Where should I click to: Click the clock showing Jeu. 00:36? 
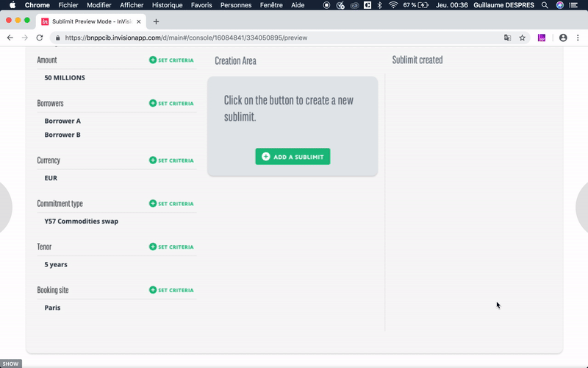coord(451,5)
